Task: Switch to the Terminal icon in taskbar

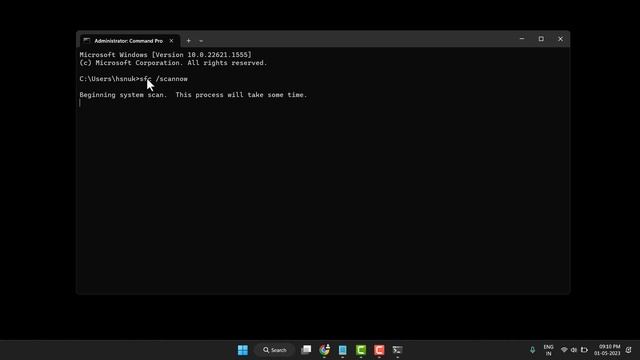Action: 398,350
